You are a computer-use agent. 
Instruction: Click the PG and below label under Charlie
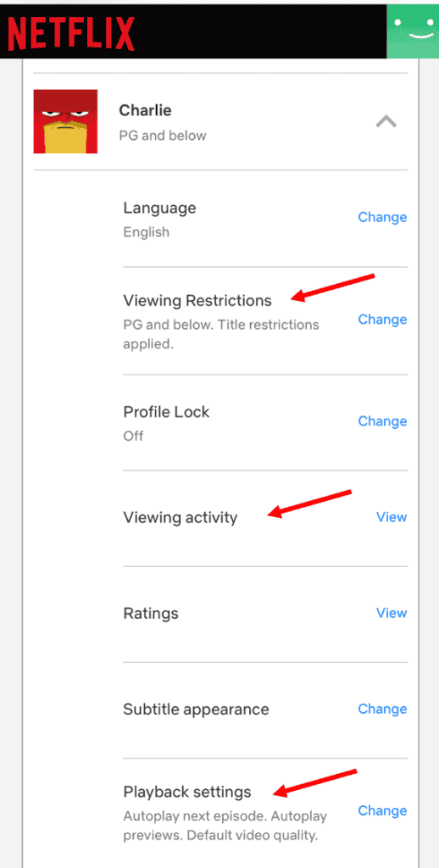[x=163, y=136]
